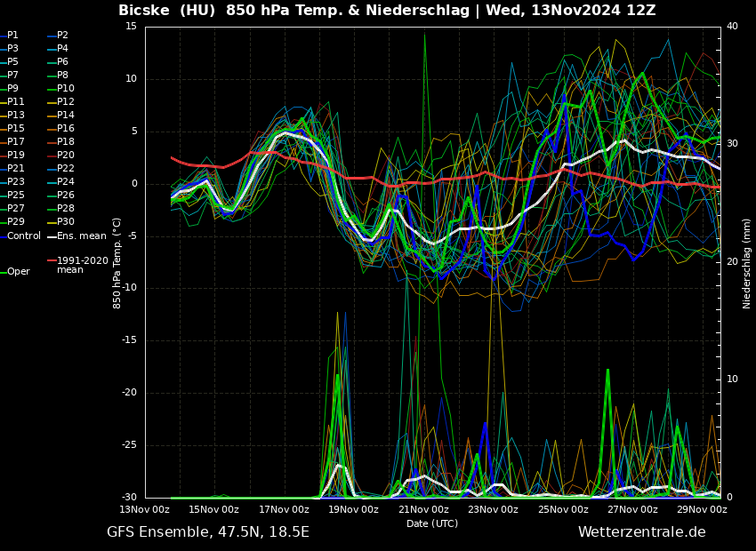Click the Date (UTC) axis label

432,523
